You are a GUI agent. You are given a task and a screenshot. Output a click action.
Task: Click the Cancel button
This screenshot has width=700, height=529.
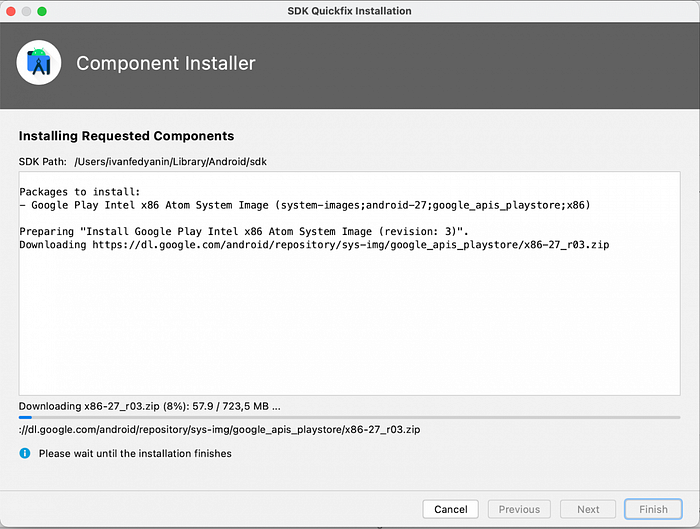tap(450, 509)
